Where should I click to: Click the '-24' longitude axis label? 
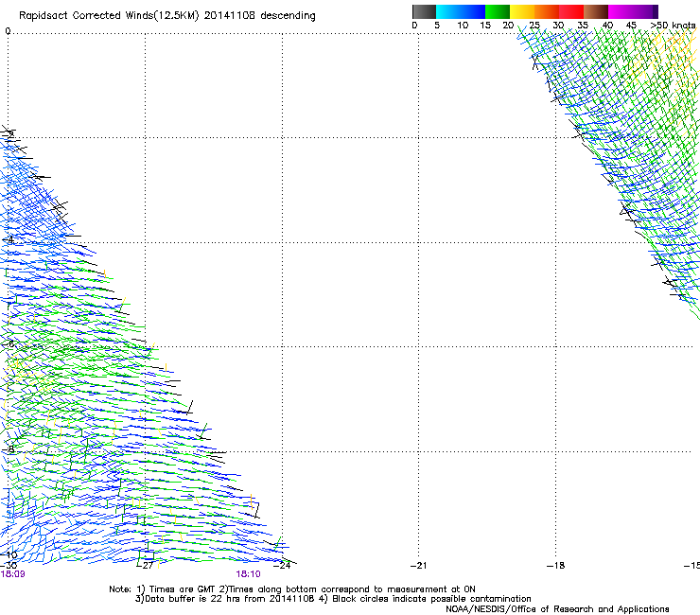tap(283, 566)
